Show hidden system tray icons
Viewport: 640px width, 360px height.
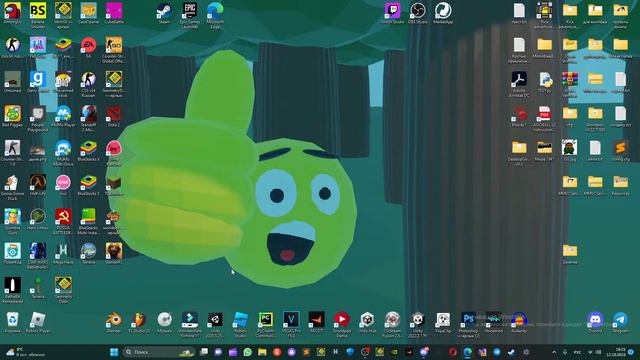[554, 352]
